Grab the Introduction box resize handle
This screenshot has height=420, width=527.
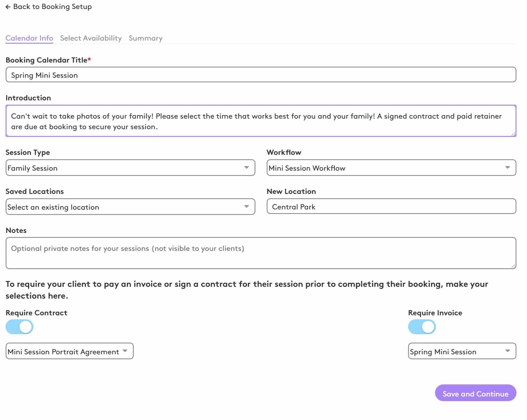tap(513, 134)
